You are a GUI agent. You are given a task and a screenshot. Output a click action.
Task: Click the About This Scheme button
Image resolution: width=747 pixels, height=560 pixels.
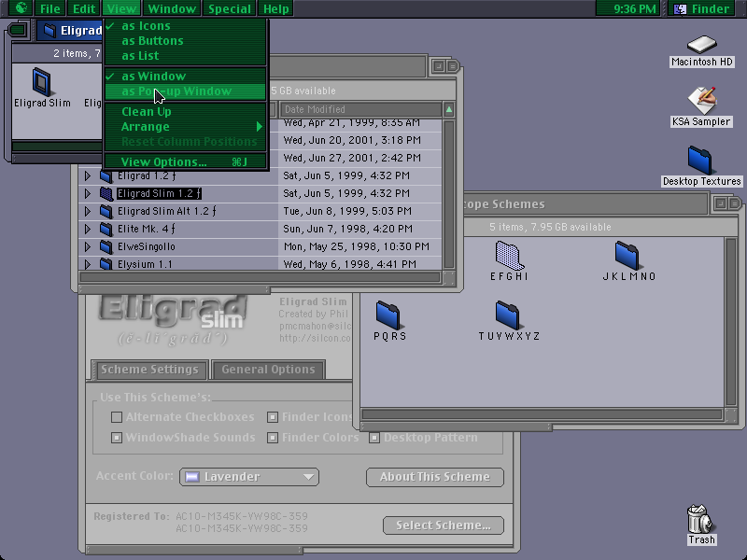(x=435, y=477)
